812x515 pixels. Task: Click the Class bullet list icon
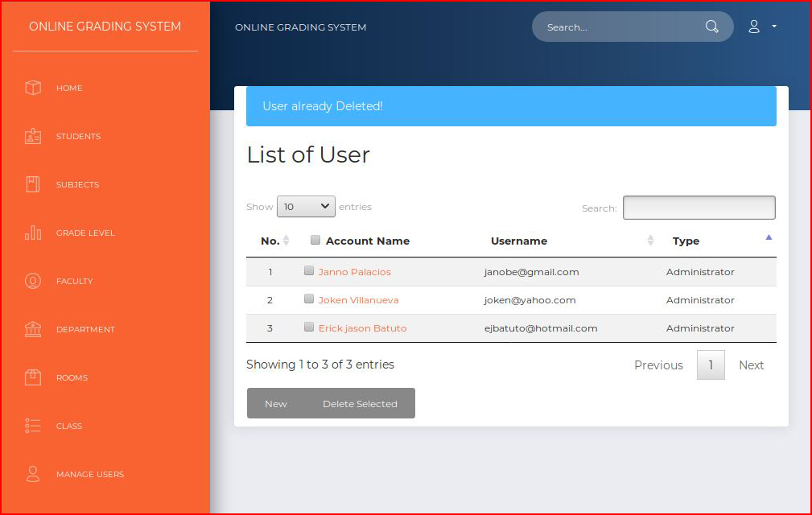[x=33, y=426]
